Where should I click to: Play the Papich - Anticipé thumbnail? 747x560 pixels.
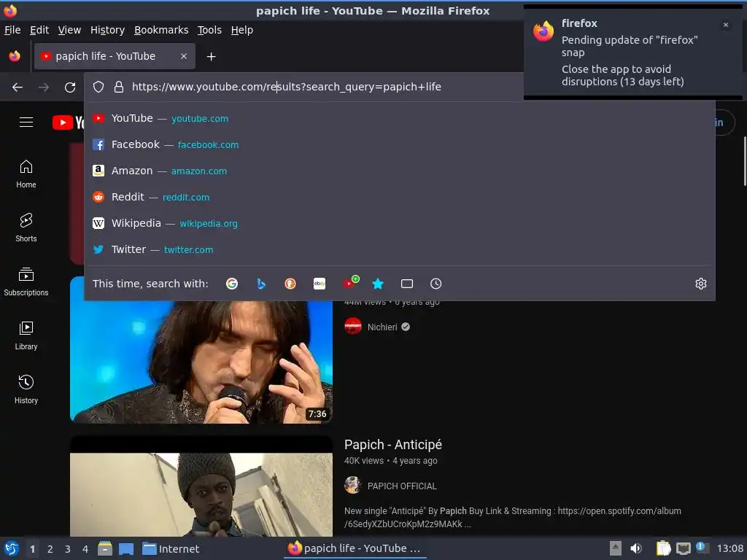(201, 486)
